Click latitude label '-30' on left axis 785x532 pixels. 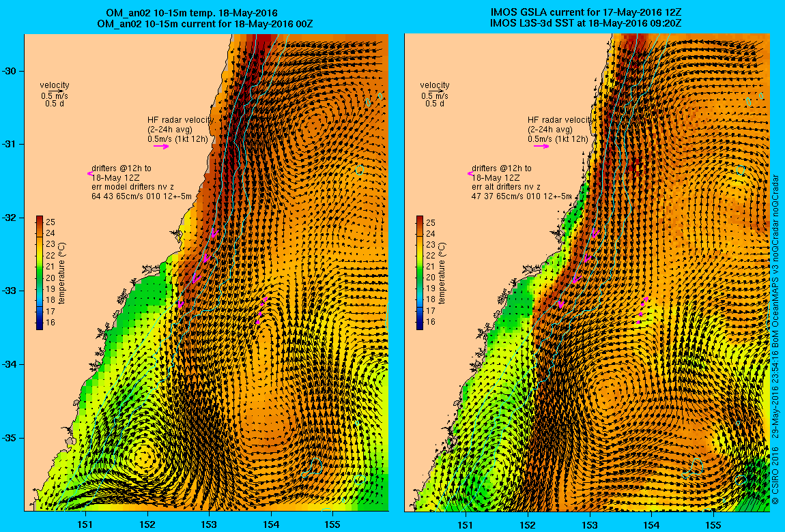click(10, 71)
